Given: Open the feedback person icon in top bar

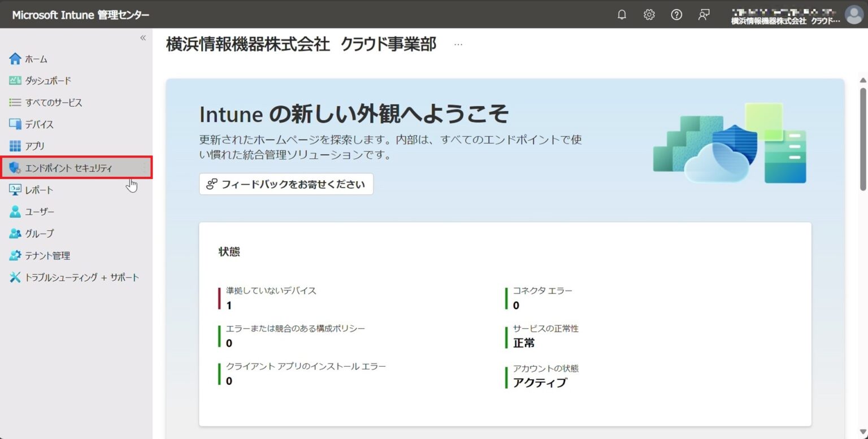Looking at the screenshot, I should tap(704, 15).
